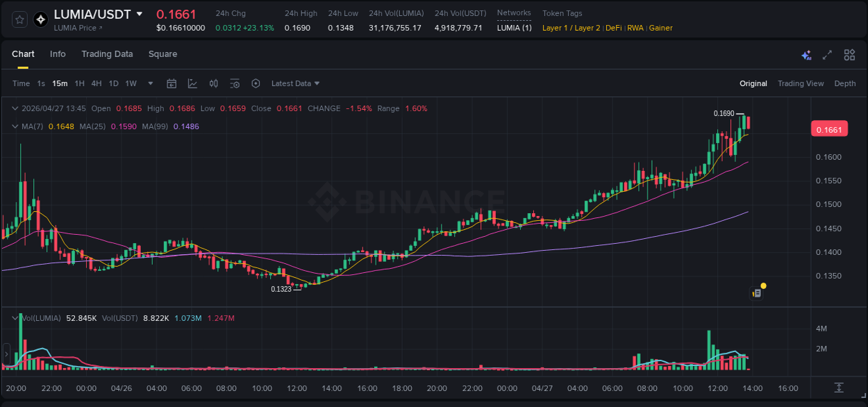Click the Range value 1.60%
The height and width of the screenshot is (407, 868).
click(416, 108)
